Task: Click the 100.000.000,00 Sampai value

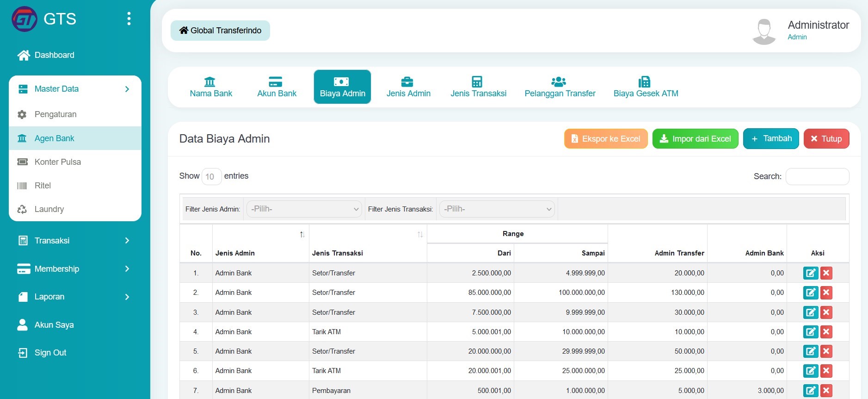Action: point(582,293)
